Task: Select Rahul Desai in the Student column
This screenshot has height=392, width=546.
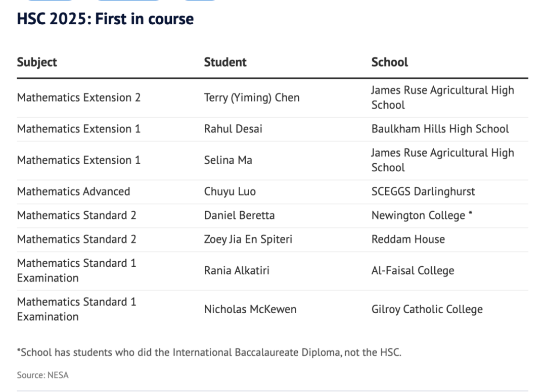Action: (x=233, y=129)
